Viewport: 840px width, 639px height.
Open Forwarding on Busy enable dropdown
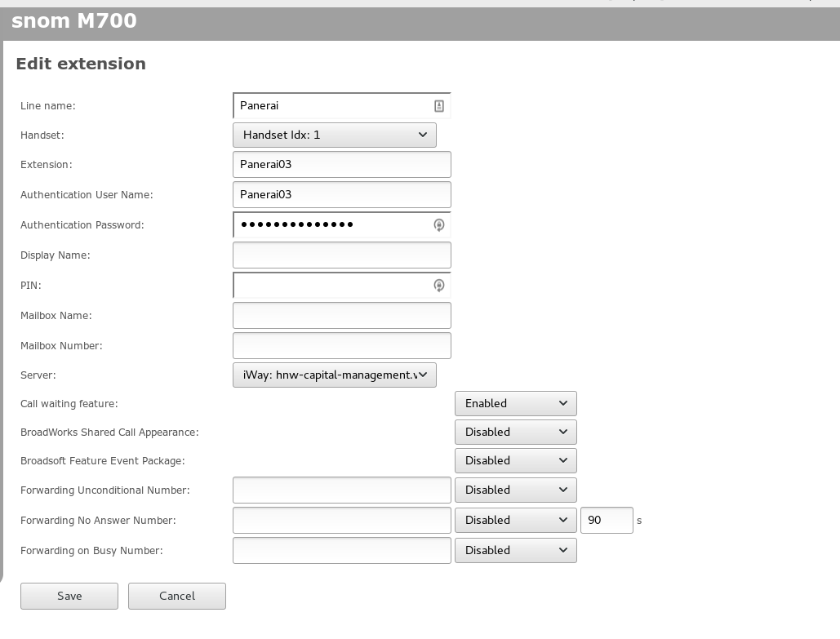(x=515, y=550)
